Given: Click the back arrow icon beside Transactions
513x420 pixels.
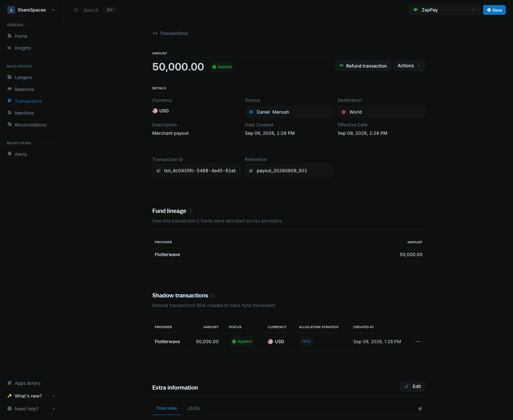Looking at the screenshot, I should [x=155, y=33].
